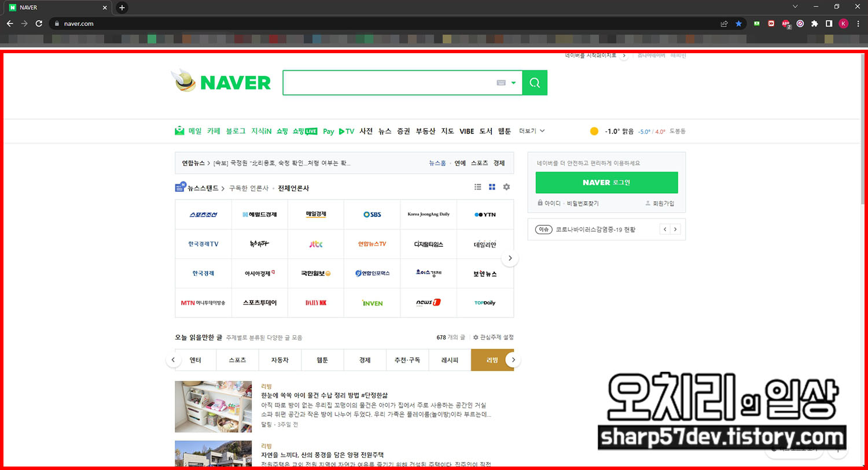Select the 엔터 topic tab
Screen dimensions: 868x470
click(x=195, y=360)
